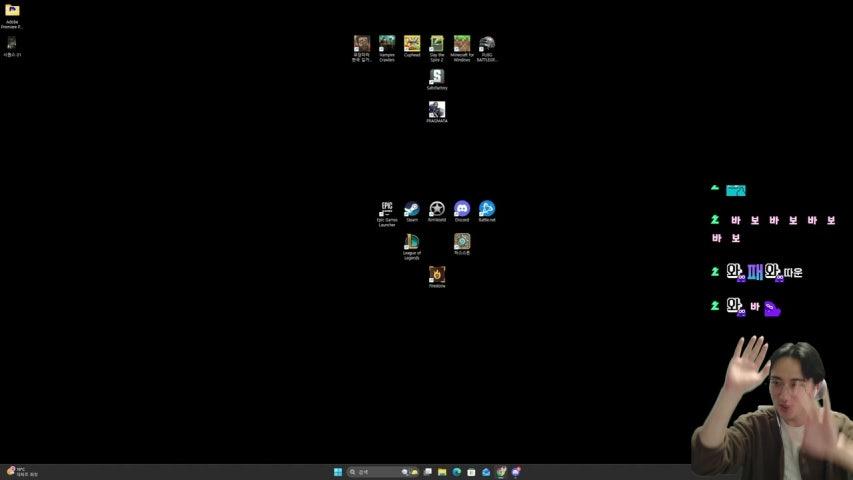Open the Discord desktop shortcut
The height and width of the screenshot is (480, 853).
tap(462, 211)
